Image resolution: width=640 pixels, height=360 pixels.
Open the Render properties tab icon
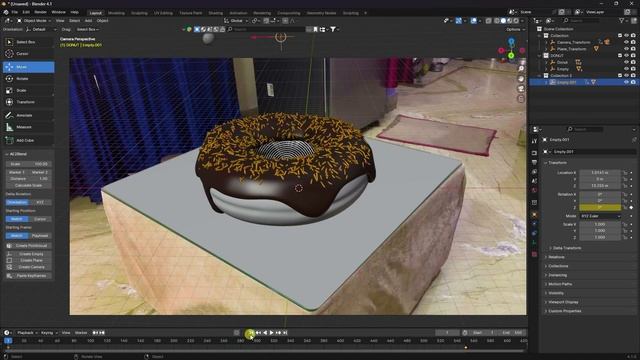[x=534, y=153]
